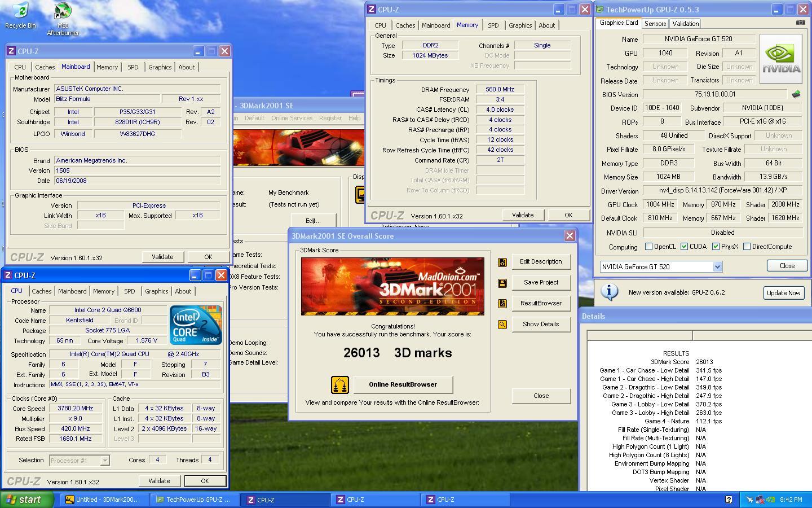812x508 pixels.
Task: Click the 26013 3D marks score text
Action: tap(398, 353)
